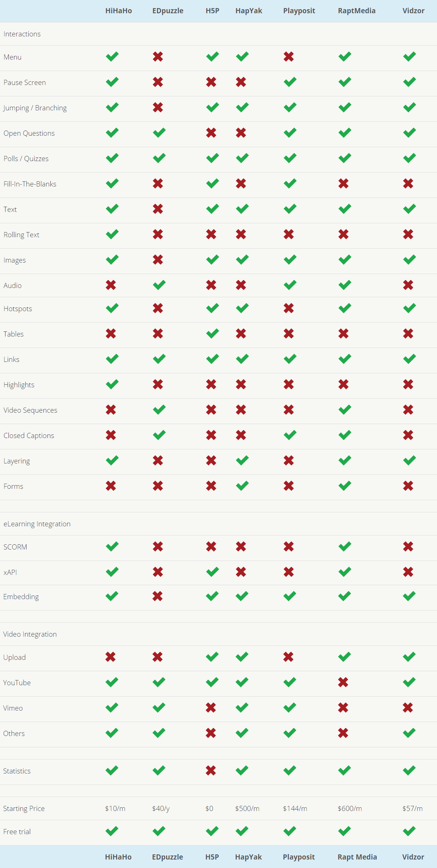The height and width of the screenshot is (868, 437).
Task: Click the HapYak starting price $500/m
Action: [x=247, y=808]
